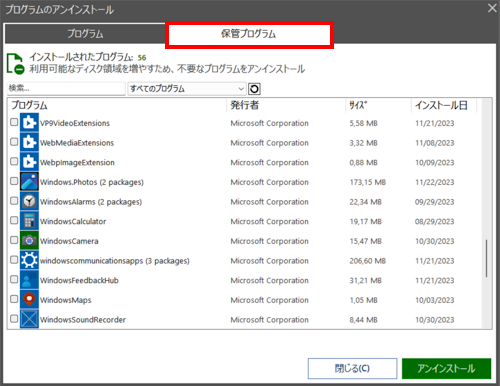
Task: Check the WebMediaExtensions checkbox
Action: (14, 142)
